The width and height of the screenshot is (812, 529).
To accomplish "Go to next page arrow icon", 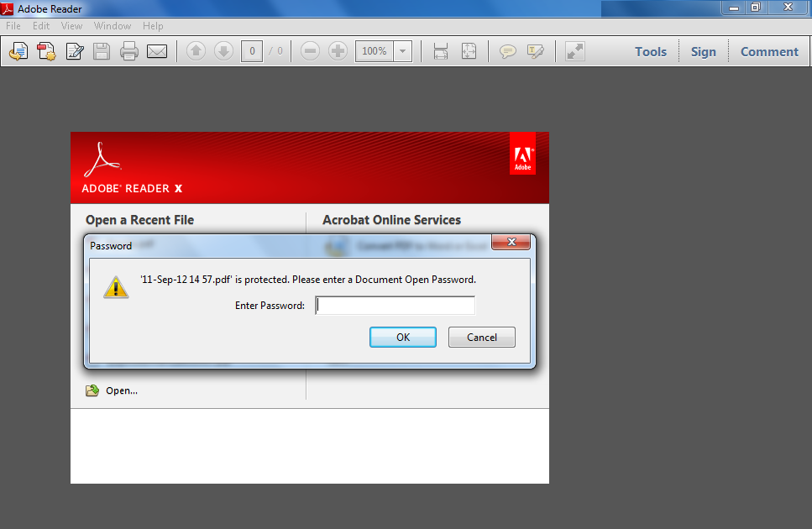I will coord(223,51).
